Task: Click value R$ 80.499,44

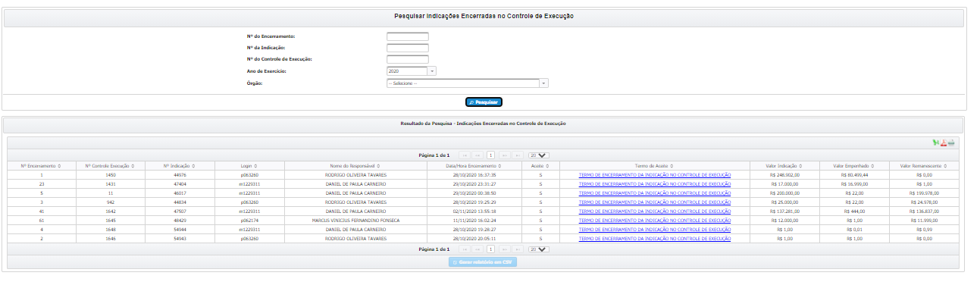Action: click(x=853, y=174)
